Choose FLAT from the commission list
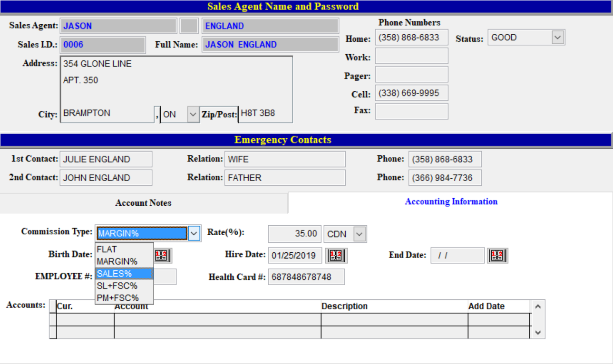This screenshot has height=364, width=613. point(124,249)
